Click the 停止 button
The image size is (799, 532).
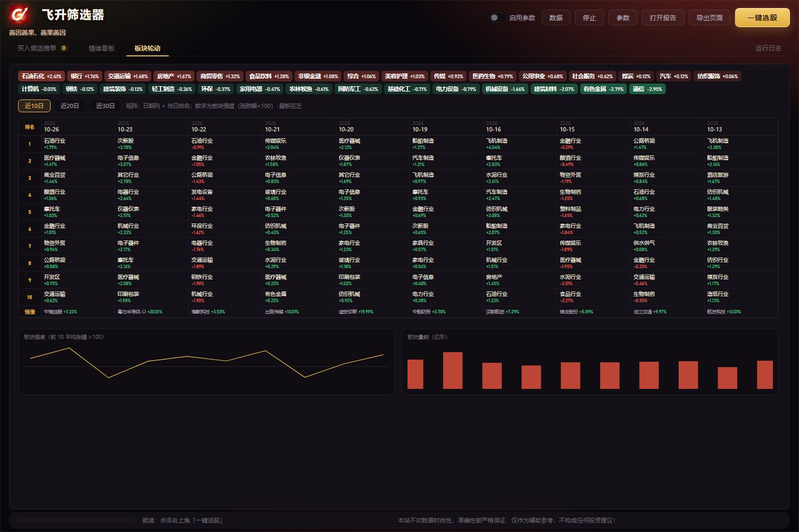[x=590, y=18]
